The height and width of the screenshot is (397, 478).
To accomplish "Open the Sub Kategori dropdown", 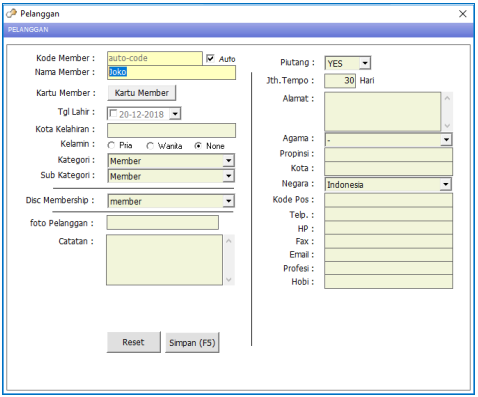I will click(228, 176).
